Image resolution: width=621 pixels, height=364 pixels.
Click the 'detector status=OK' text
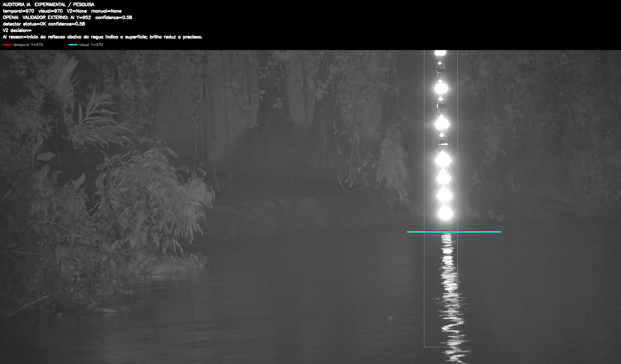tap(24, 24)
